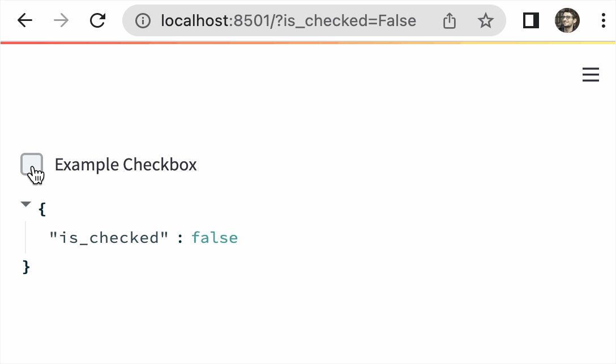Click the colon after the is_checked key

click(x=180, y=238)
